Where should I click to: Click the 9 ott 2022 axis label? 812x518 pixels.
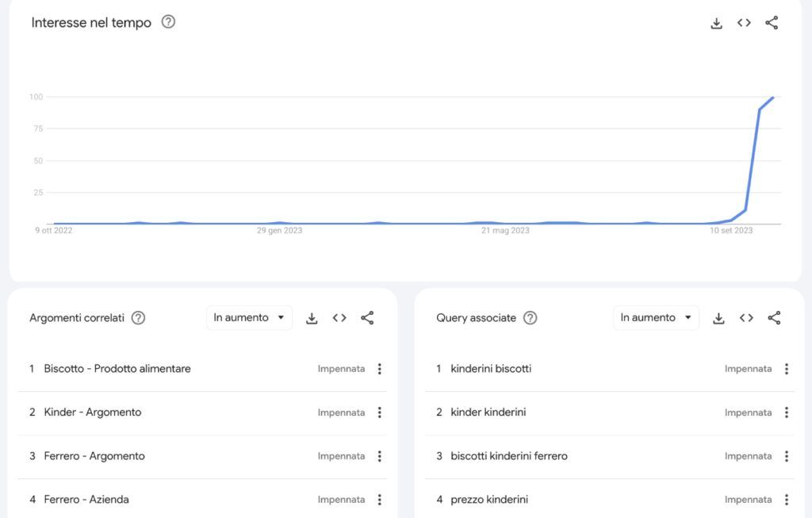[x=54, y=231]
